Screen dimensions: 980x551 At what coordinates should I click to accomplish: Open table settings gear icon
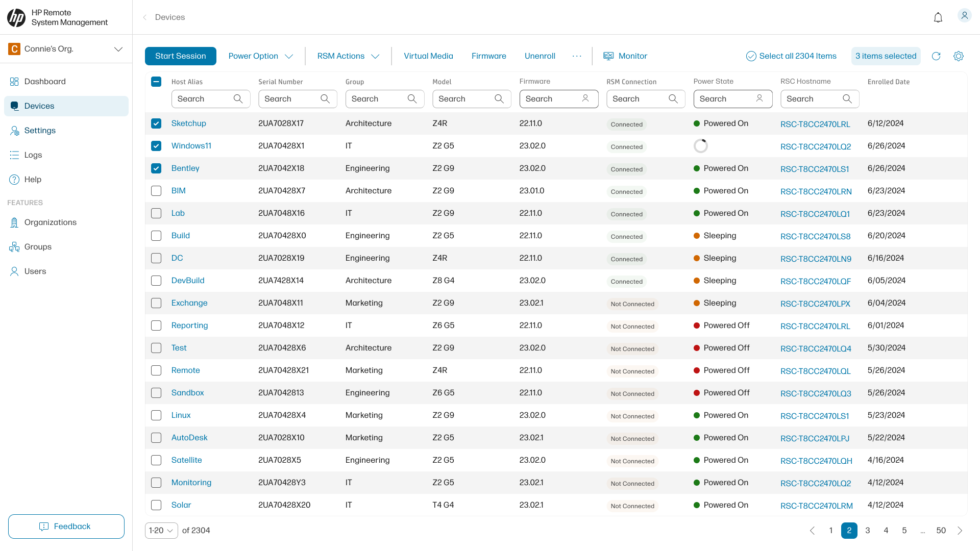coord(958,56)
